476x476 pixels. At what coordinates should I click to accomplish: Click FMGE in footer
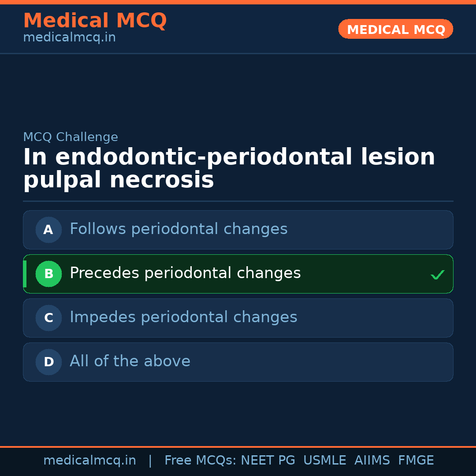coord(416,461)
